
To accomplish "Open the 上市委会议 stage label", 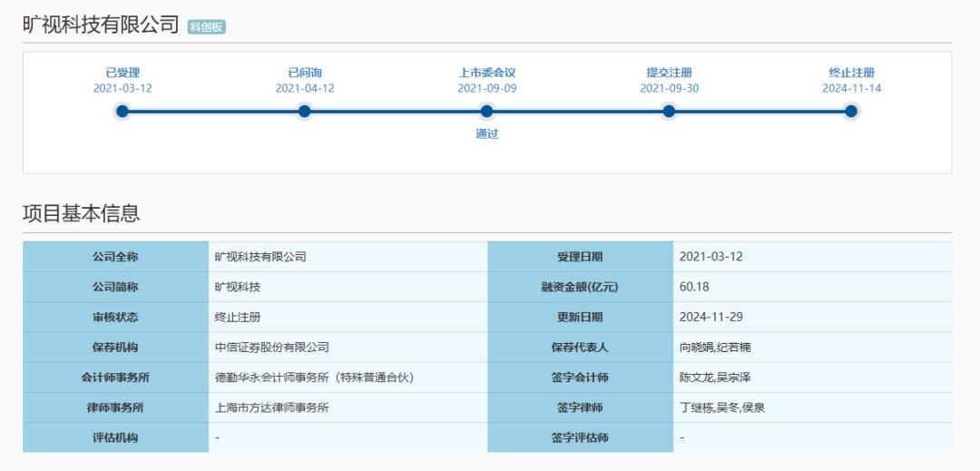I will [487, 74].
